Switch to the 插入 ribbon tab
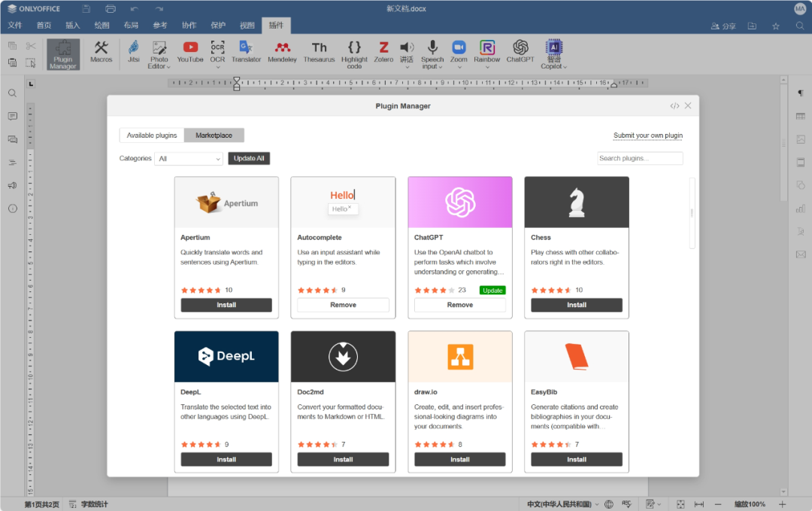 coord(73,26)
